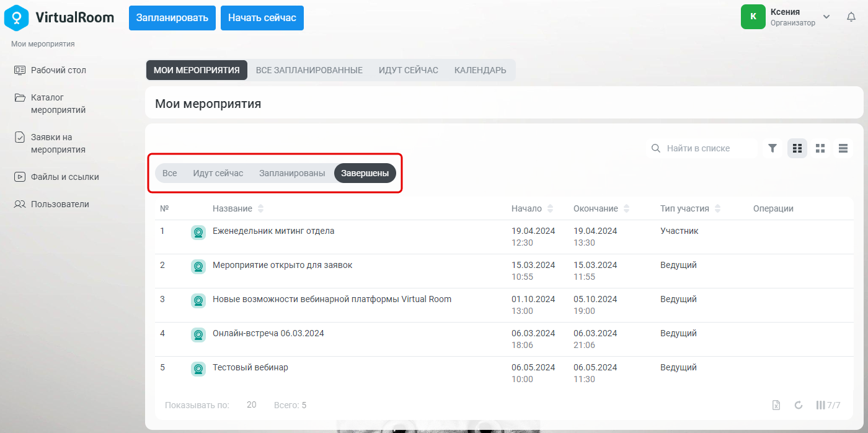Show all events with the "Все" filter

[170, 173]
